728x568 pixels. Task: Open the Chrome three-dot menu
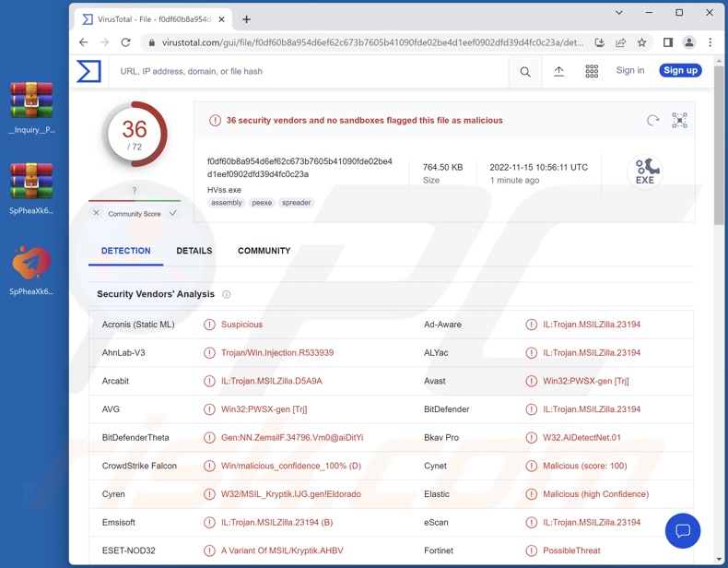pyautogui.click(x=710, y=42)
